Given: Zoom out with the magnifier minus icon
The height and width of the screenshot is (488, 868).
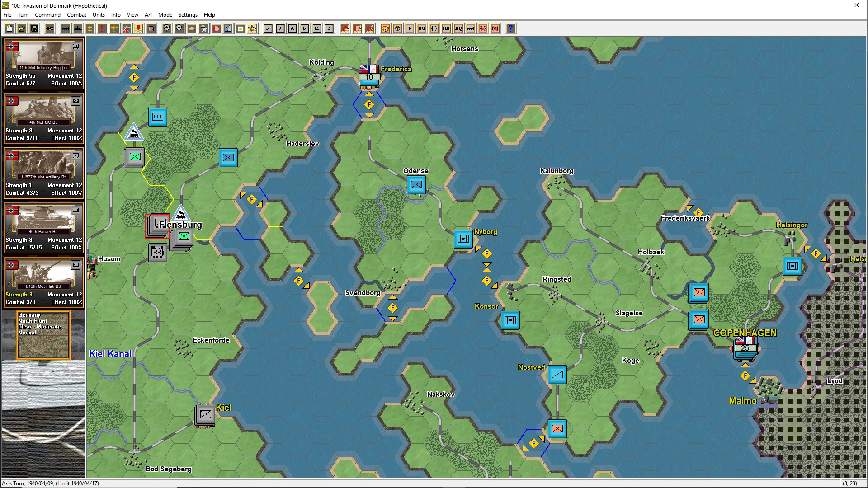Looking at the screenshot, I should coord(179,28).
